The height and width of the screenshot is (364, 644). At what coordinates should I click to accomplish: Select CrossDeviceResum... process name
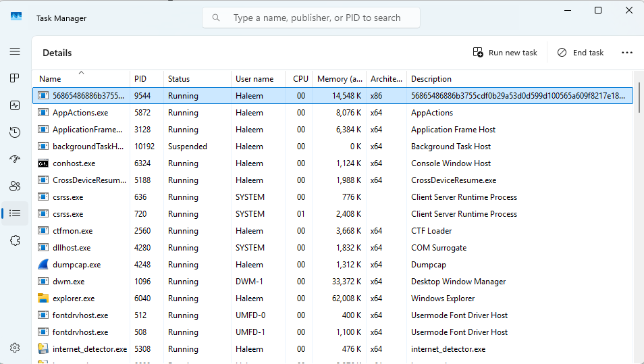[x=90, y=180]
